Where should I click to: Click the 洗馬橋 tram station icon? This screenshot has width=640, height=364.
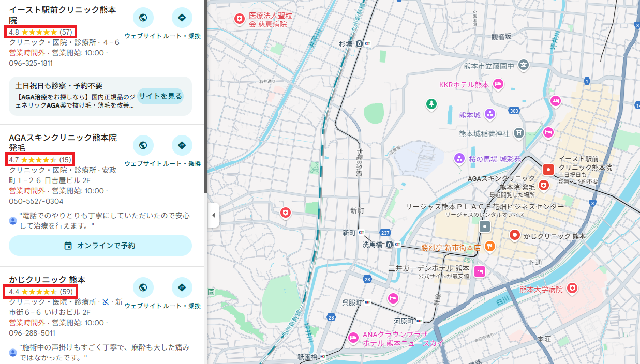[389, 245]
